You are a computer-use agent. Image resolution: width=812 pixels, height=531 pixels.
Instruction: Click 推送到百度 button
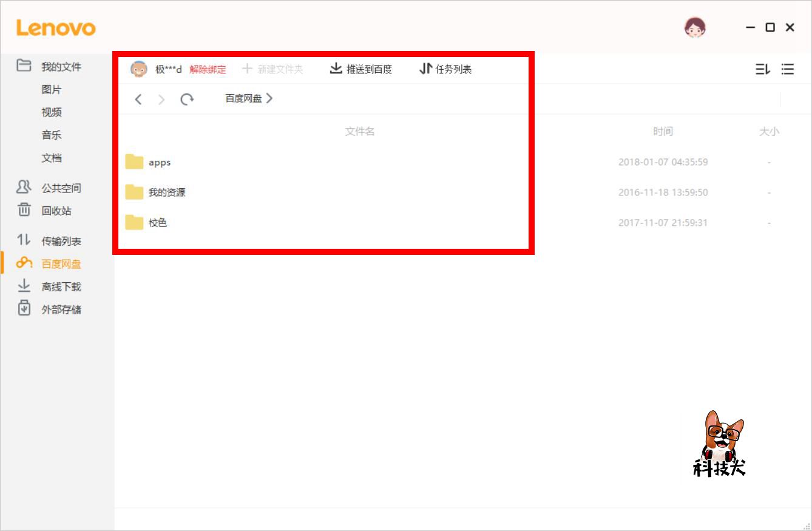pos(361,69)
